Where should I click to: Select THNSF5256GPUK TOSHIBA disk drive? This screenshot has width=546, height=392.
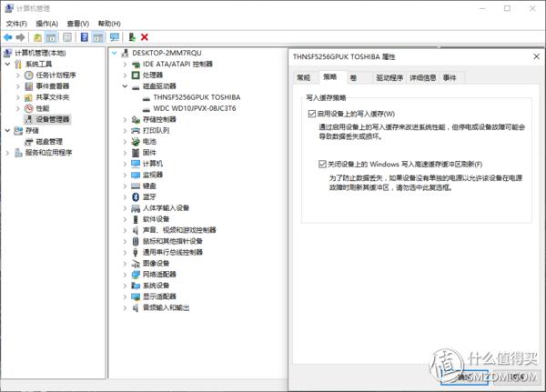[196, 95]
